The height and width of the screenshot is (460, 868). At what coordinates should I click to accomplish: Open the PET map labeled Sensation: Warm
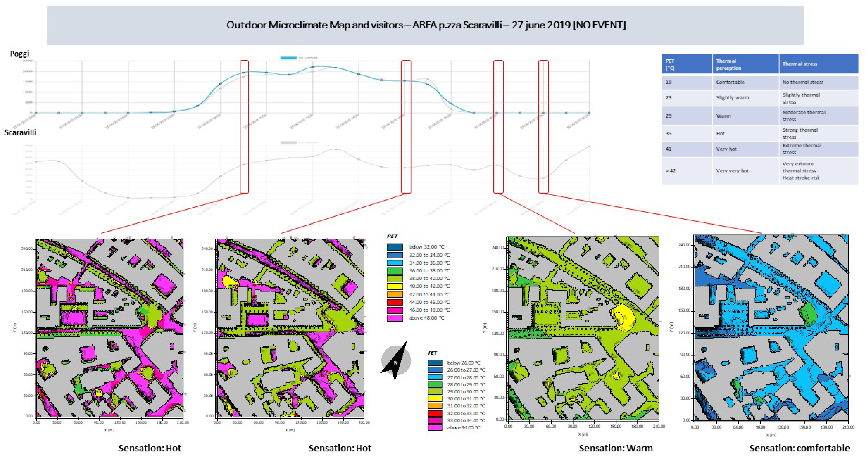(x=583, y=328)
